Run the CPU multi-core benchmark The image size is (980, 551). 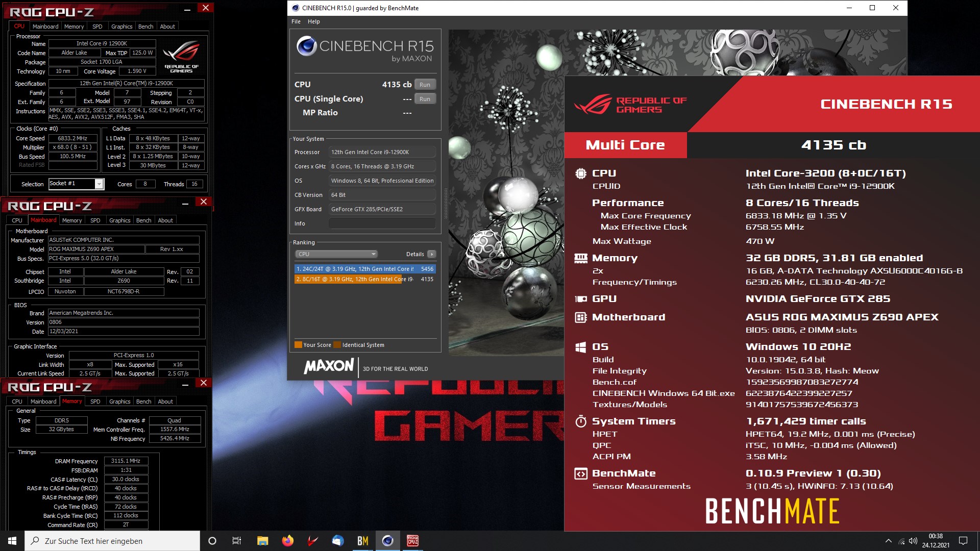(x=425, y=85)
